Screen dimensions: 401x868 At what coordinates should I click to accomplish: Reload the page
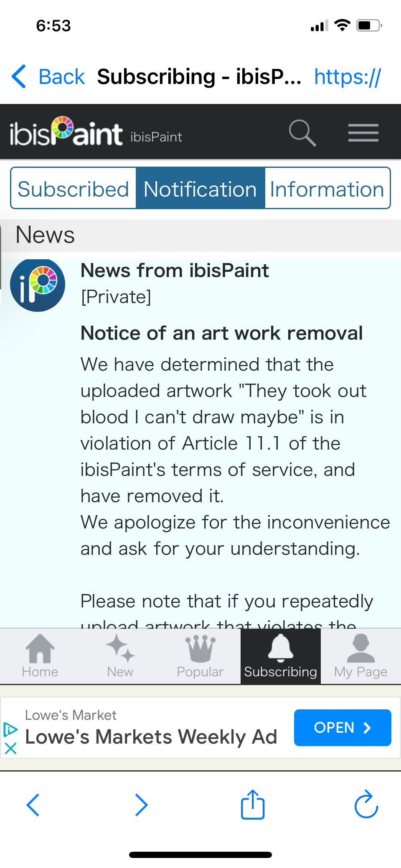[366, 805]
